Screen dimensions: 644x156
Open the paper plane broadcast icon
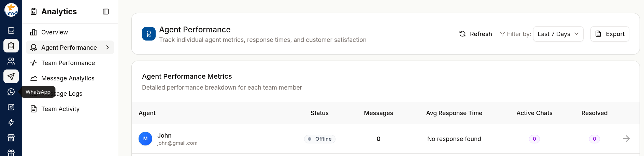[x=11, y=76]
